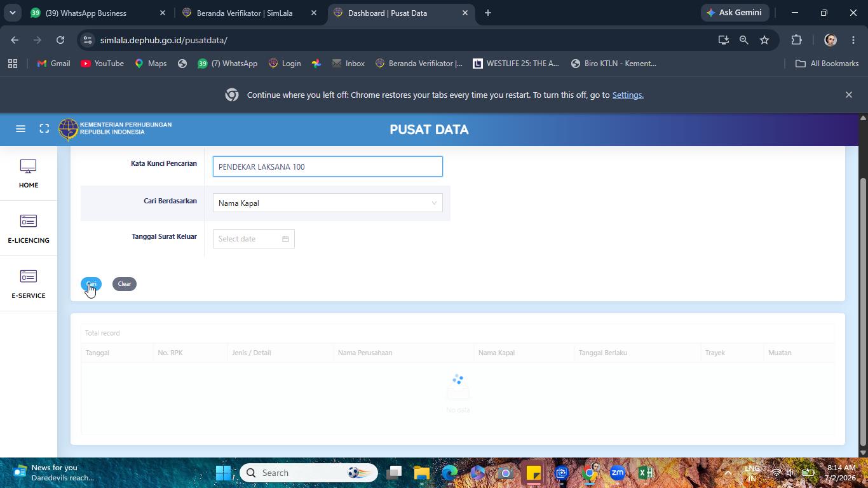Click the calendar icon in date picker
Image resolution: width=868 pixels, height=488 pixels.
(285, 239)
